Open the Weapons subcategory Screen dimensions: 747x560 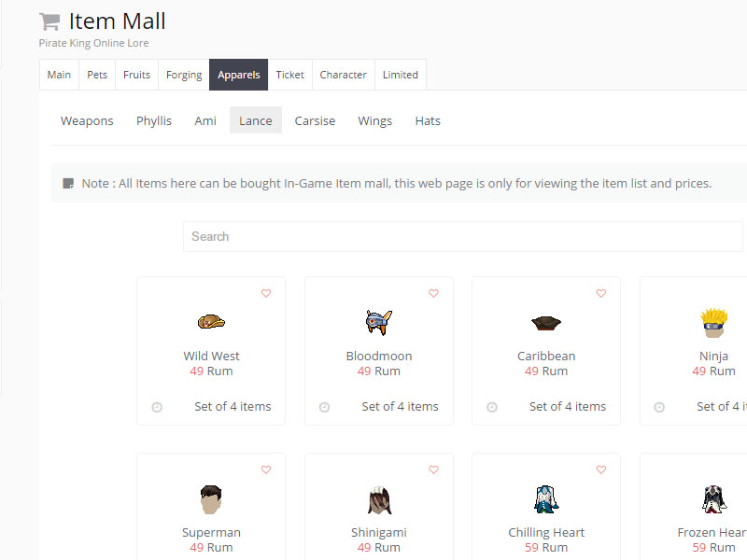(x=87, y=120)
